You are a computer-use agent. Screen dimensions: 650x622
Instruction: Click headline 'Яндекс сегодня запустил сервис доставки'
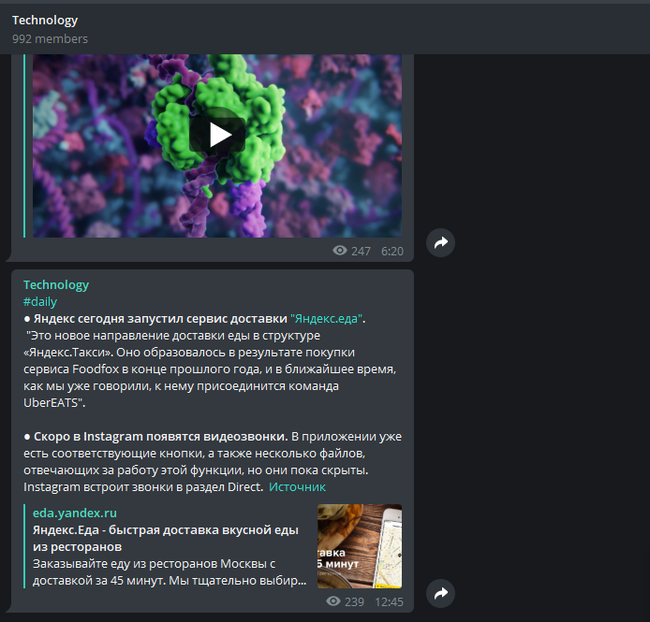pyautogui.click(x=160, y=318)
